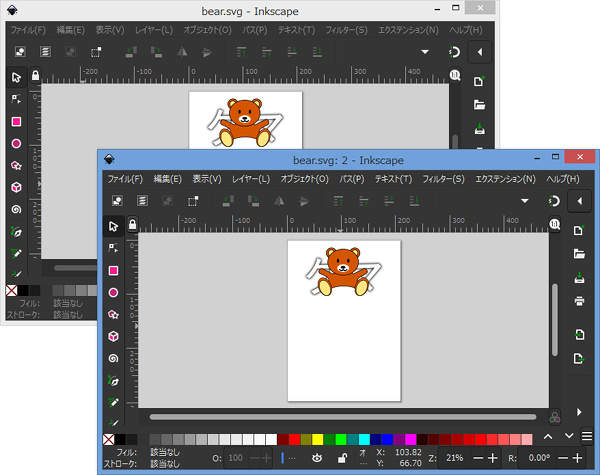Increase zoom with the plus button beside 21%
Image resolution: width=600 pixels, height=475 pixels.
[492, 457]
